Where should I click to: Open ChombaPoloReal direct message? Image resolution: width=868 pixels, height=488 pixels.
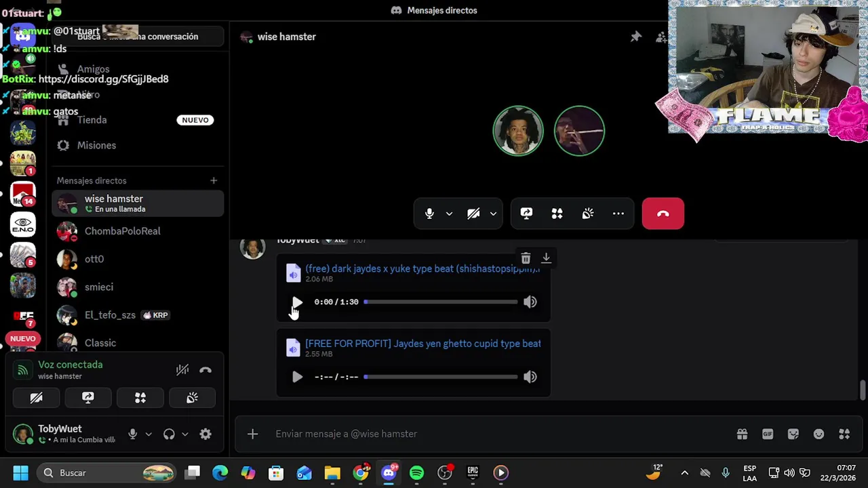138,231
